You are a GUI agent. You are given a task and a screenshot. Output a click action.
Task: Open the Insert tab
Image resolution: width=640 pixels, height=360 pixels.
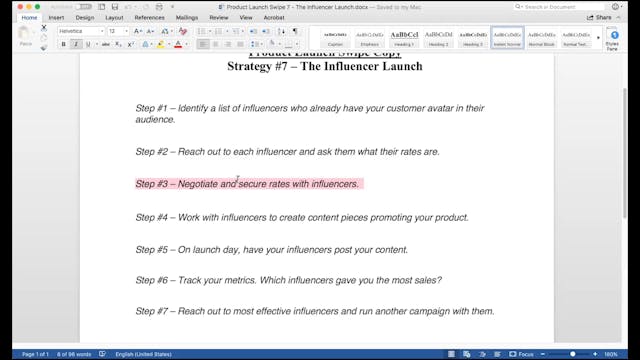click(56, 18)
